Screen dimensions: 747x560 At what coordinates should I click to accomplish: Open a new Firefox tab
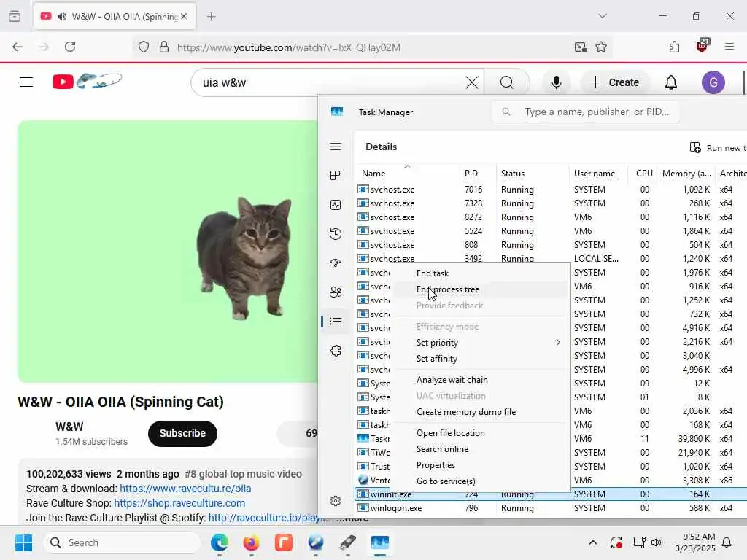coord(211,17)
